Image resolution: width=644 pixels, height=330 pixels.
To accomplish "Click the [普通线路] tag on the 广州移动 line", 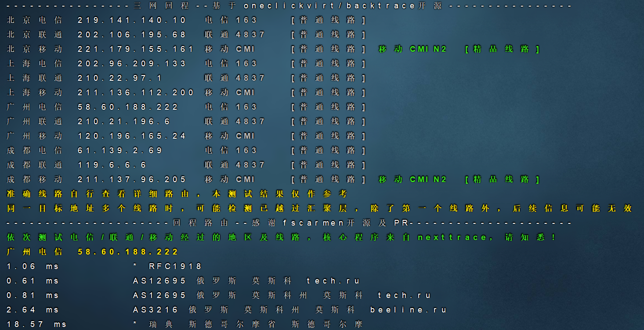I will pyautogui.click(x=329, y=136).
